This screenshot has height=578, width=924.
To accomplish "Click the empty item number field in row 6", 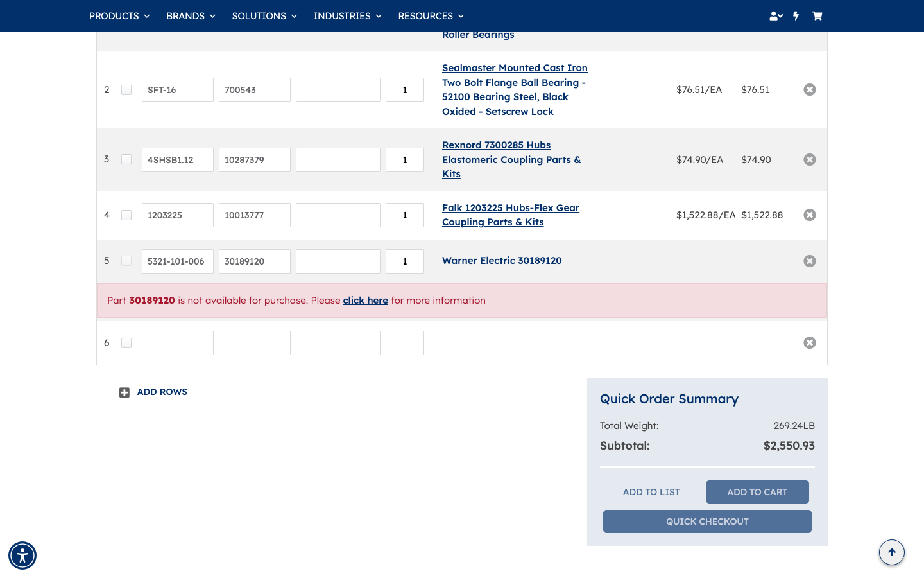I will 255,343.
